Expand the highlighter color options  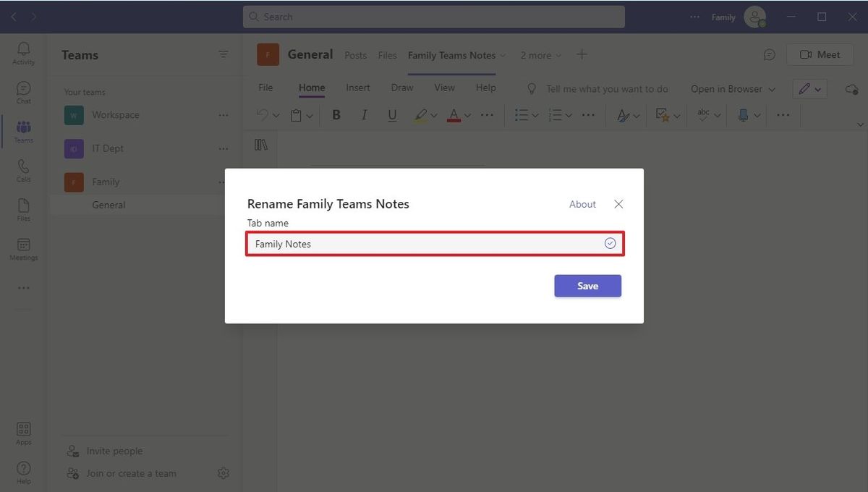coord(433,114)
